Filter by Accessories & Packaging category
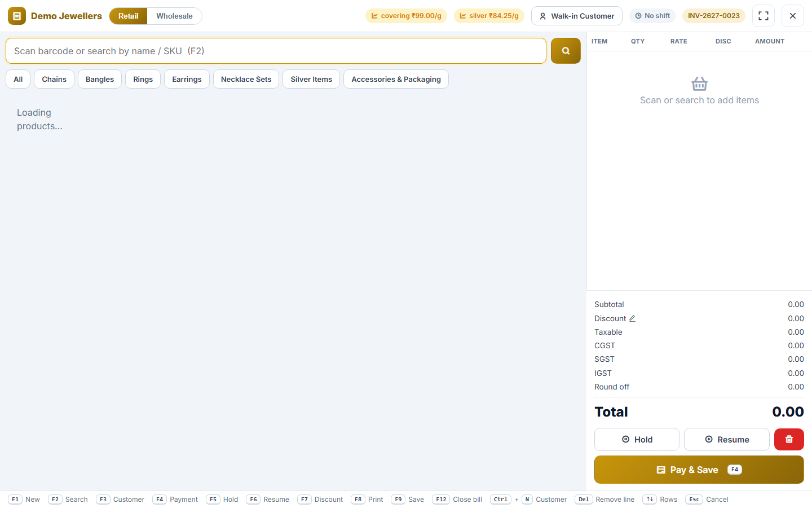The image size is (812, 508). click(396, 79)
